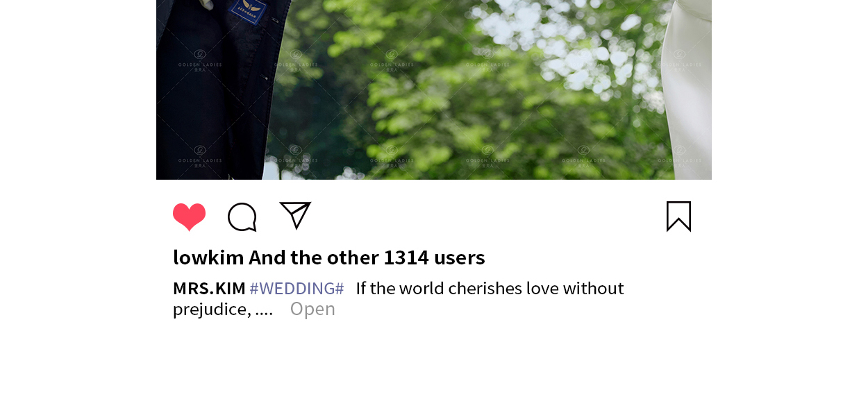Unlike the post via red heart icon
Viewport: 868px width, 415px height.
tap(189, 217)
